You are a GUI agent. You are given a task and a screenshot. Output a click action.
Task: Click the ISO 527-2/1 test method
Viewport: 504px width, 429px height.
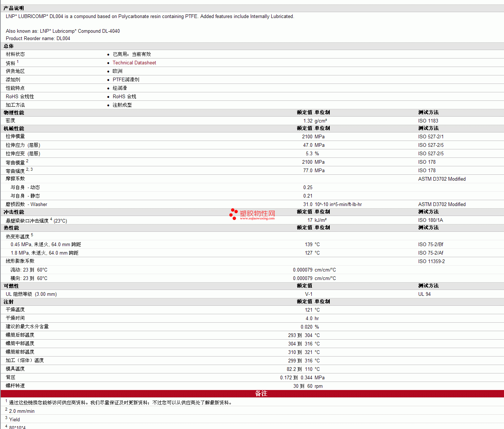(x=431, y=137)
